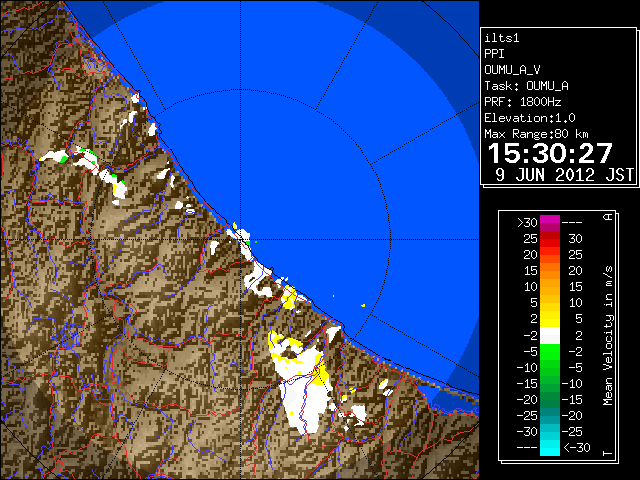Click the 15:30:27 timestamp

click(550, 153)
